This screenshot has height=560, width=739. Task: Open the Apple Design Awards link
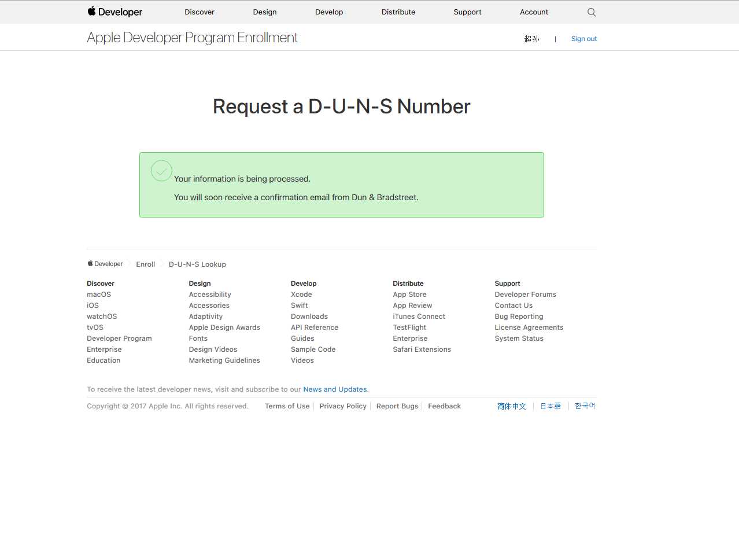click(x=224, y=327)
